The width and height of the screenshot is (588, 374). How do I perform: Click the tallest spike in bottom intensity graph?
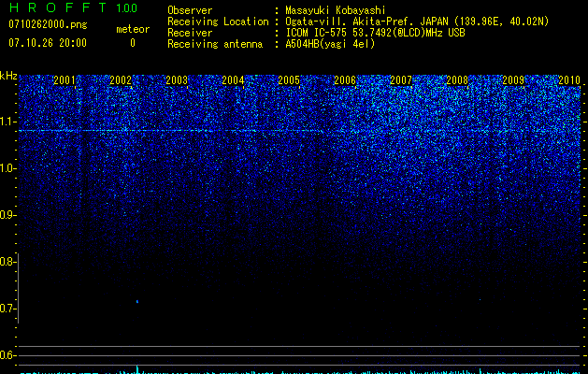click(x=137, y=369)
